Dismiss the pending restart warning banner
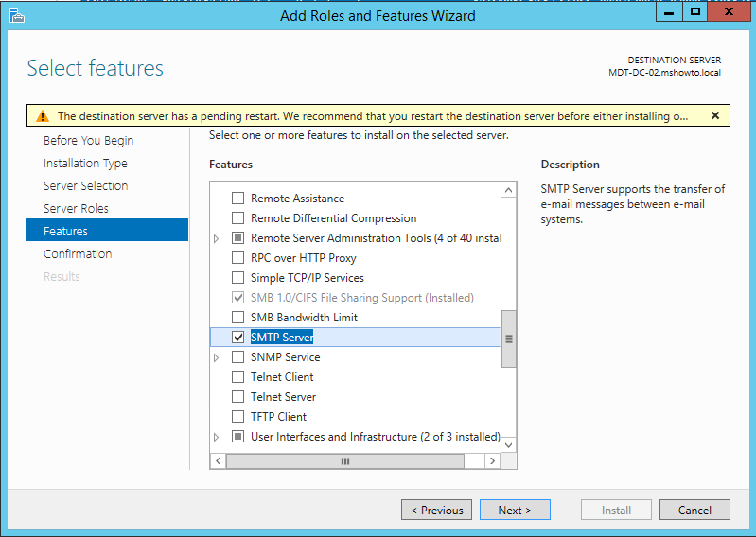The height and width of the screenshot is (537, 756). (715, 115)
